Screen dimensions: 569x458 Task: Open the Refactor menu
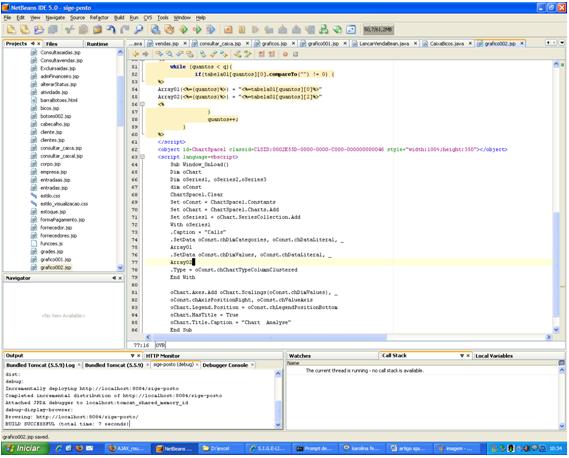pos(99,17)
